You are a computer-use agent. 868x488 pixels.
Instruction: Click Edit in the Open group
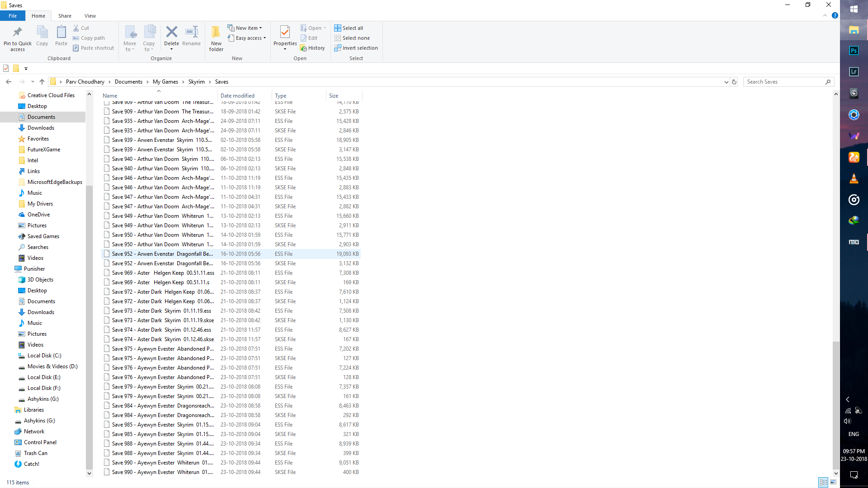pyautogui.click(x=309, y=38)
